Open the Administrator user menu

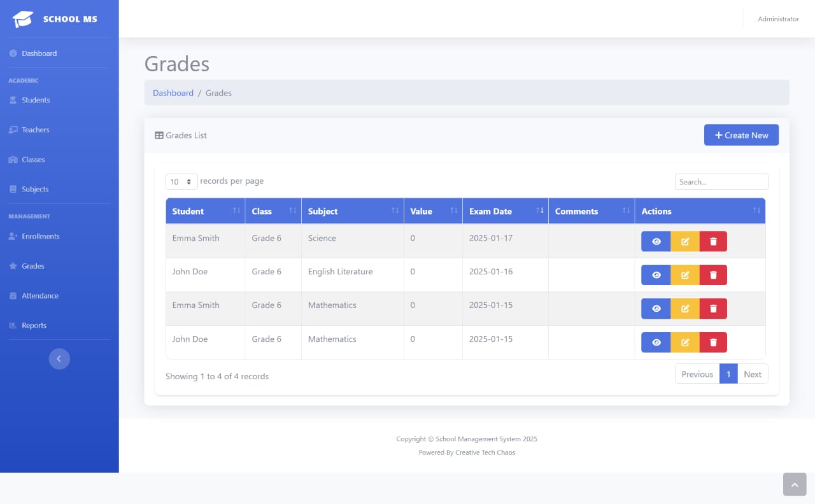click(778, 19)
